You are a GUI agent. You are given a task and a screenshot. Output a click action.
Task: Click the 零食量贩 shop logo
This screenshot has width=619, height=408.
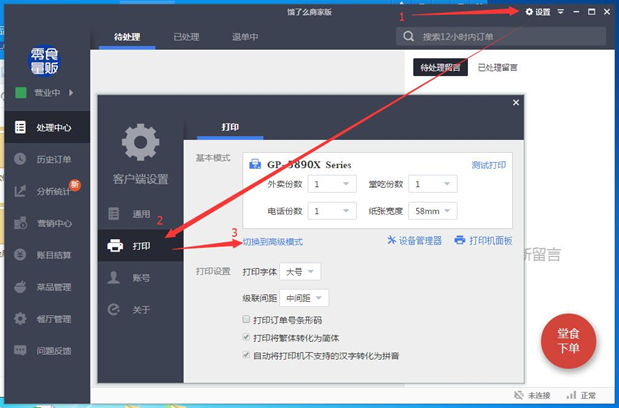click(45, 61)
